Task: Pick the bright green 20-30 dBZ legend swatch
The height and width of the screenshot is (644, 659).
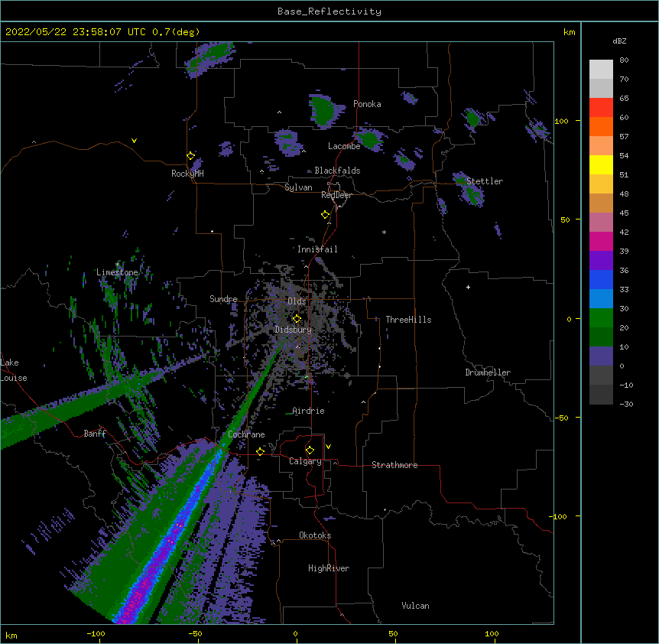Action: click(601, 318)
